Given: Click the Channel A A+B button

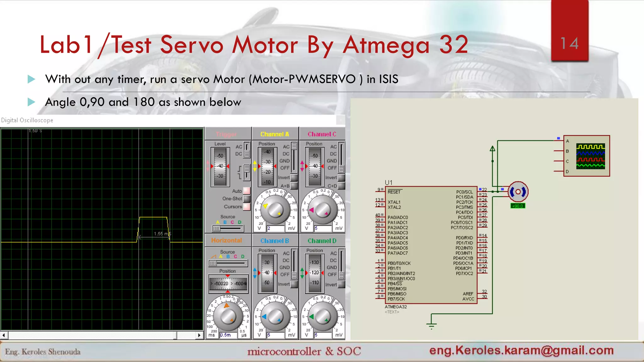Looking at the screenshot, I should [294, 186].
